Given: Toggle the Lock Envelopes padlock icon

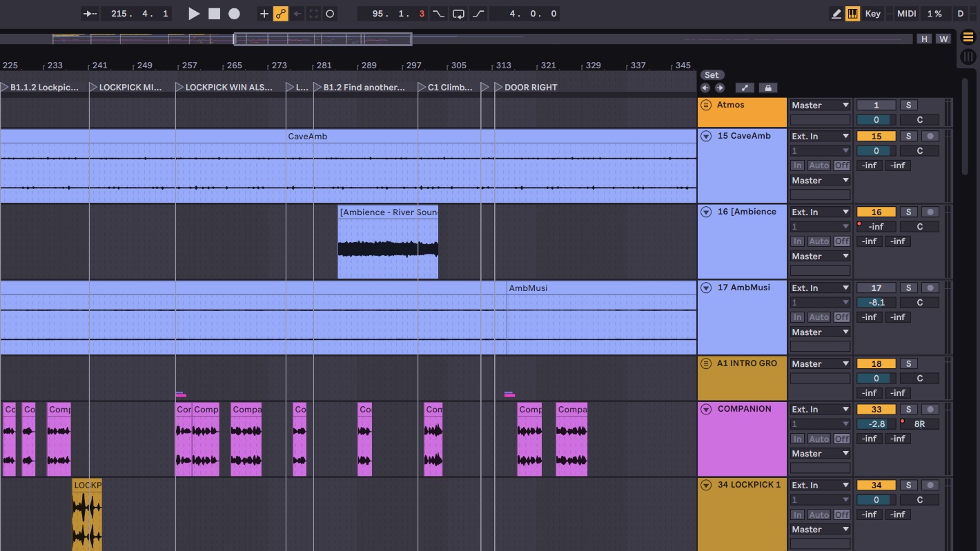Looking at the screenshot, I should tap(767, 88).
